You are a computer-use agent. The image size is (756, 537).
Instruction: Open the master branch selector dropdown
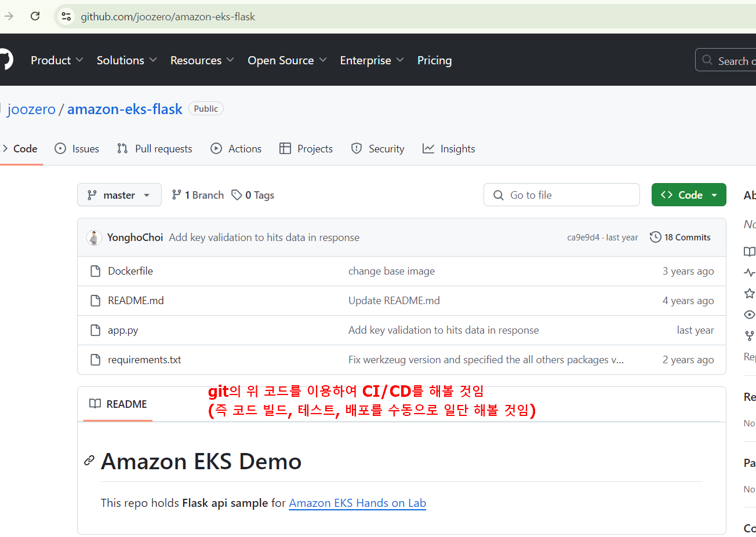[119, 195]
